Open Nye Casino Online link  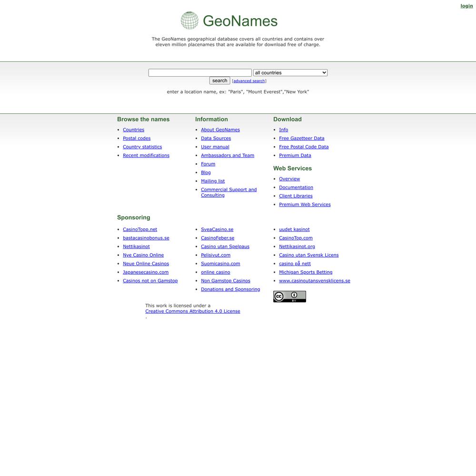click(143, 255)
